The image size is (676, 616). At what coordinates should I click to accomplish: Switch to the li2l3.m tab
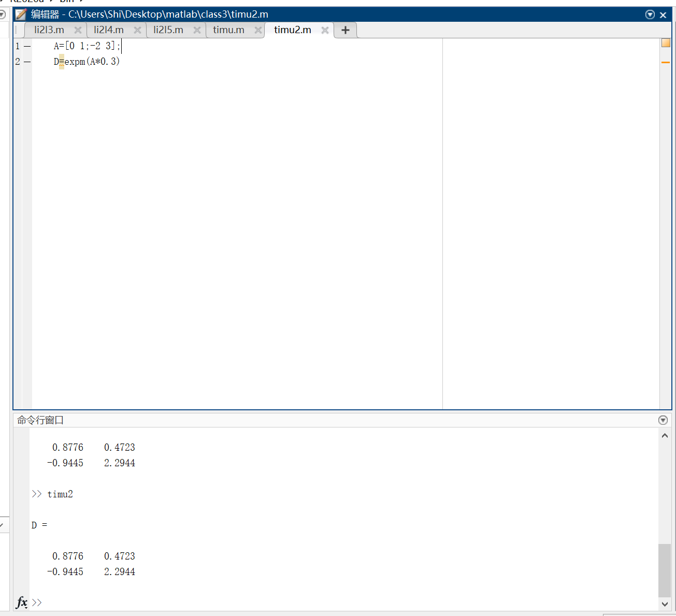pos(49,30)
